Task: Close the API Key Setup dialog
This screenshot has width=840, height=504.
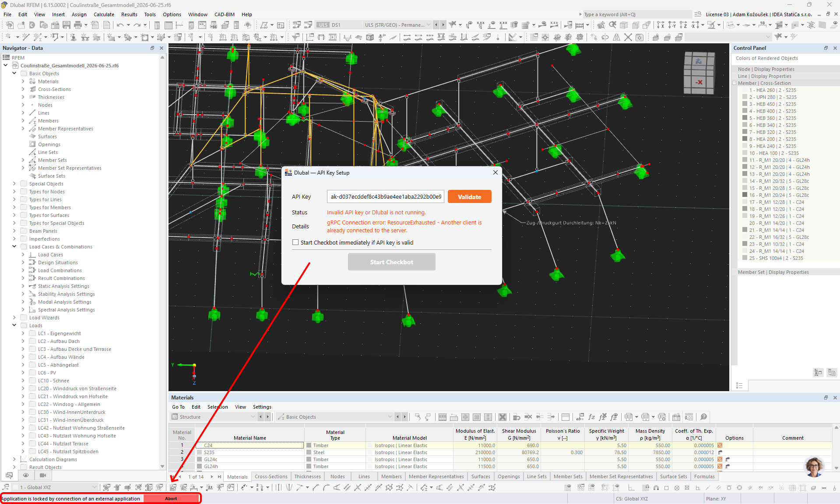Action: (496, 172)
